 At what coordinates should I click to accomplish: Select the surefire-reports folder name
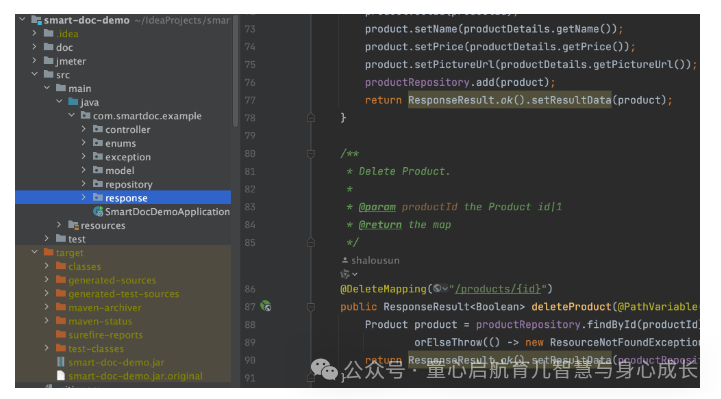click(106, 335)
